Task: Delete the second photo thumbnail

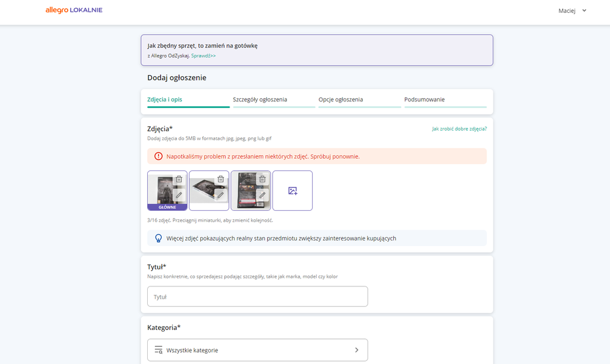Action: (x=220, y=179)
